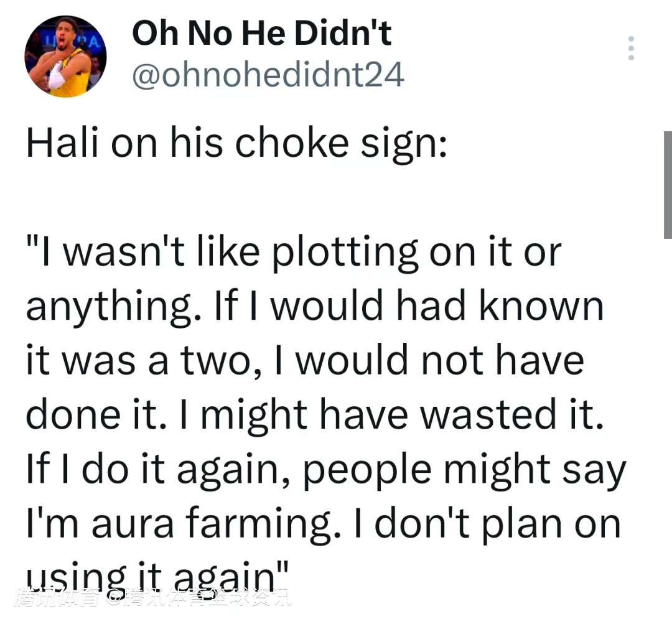This screenshot has height=619, width=672.
Task: Click the phrase 'it was a two'
Action: click(138, 361)
